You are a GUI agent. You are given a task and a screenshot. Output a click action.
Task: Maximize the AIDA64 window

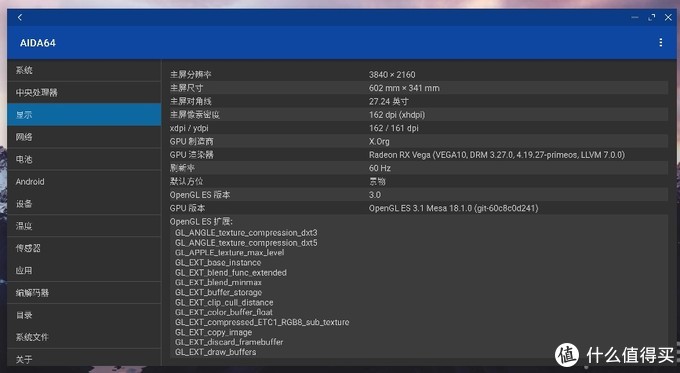tap(651, 17)
